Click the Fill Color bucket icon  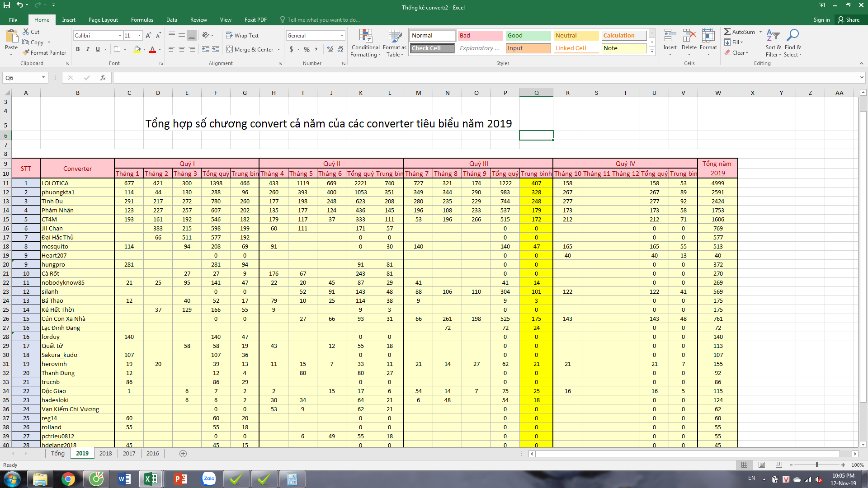pos(137,49)
